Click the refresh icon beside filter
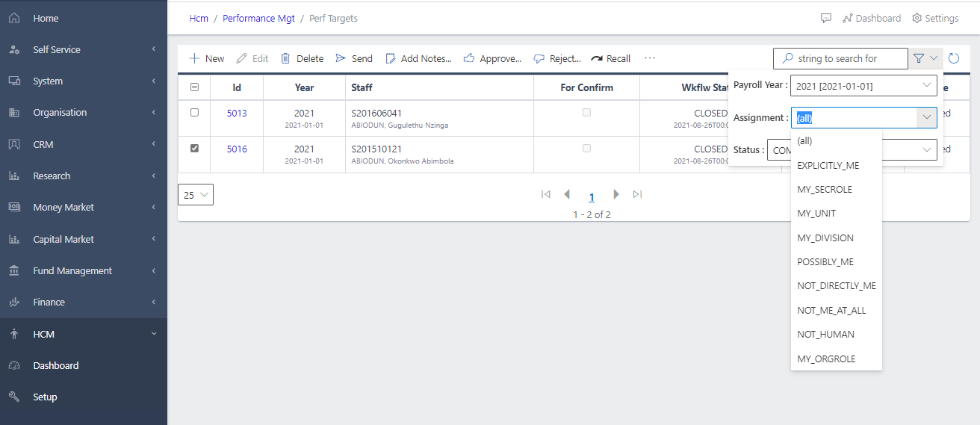 [x=954, y=58]
